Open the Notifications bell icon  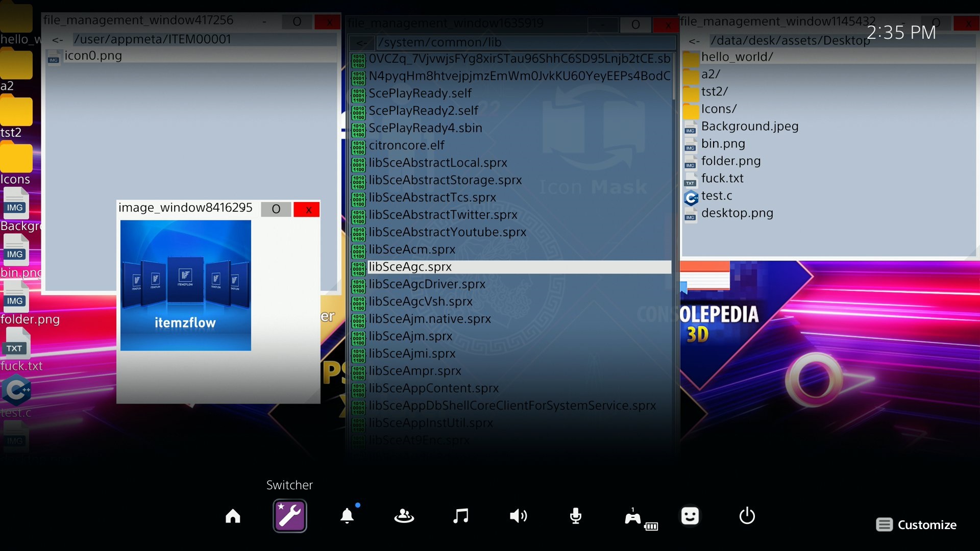pyautogui.click(x=347, y=516)
